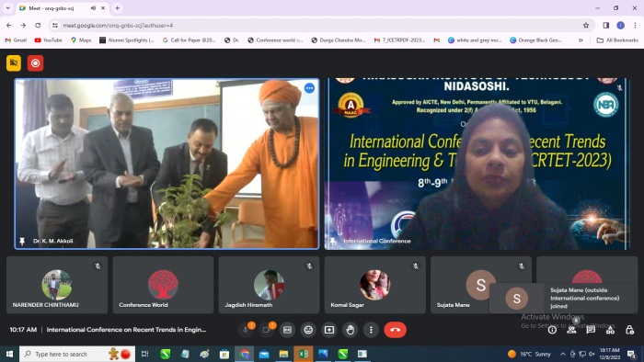Open the chat messages icon
Viewport: 644px width, 362px height.
591,330
